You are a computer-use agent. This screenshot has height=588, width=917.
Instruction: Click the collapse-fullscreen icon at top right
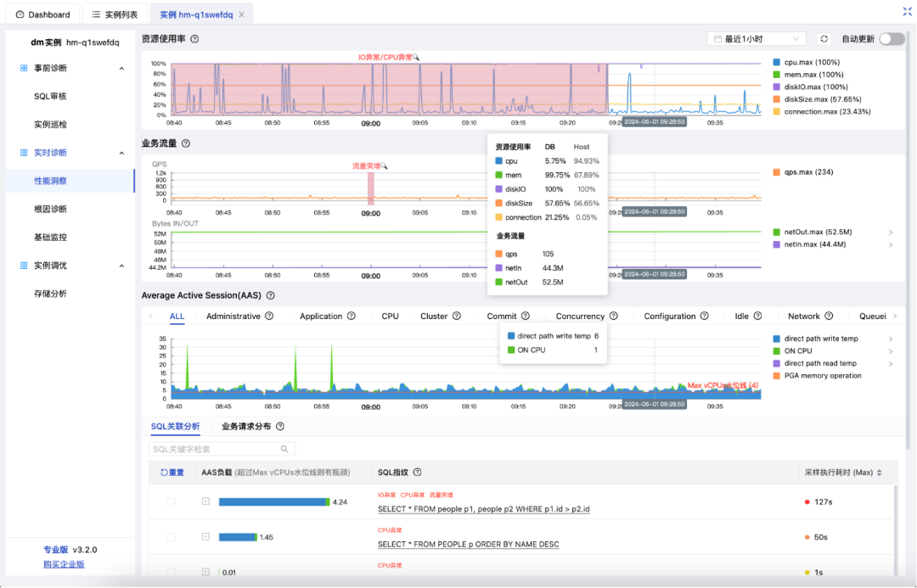pos(907,11)
